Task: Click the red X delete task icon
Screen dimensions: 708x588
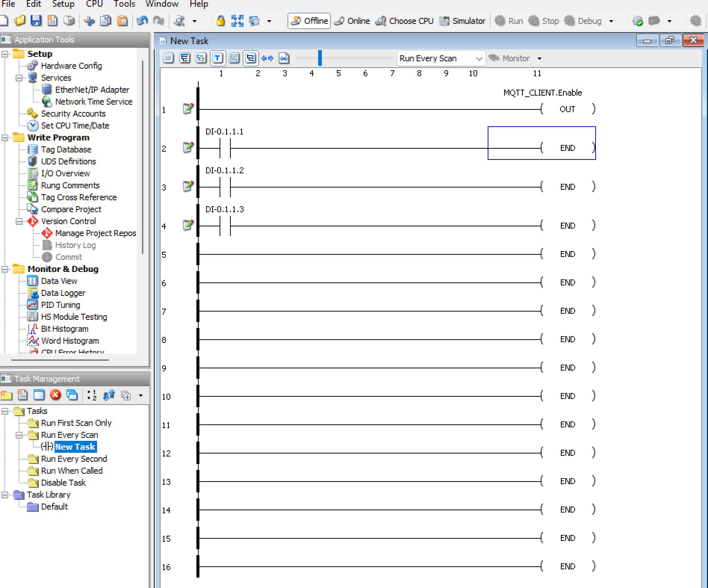Action: 55,395
